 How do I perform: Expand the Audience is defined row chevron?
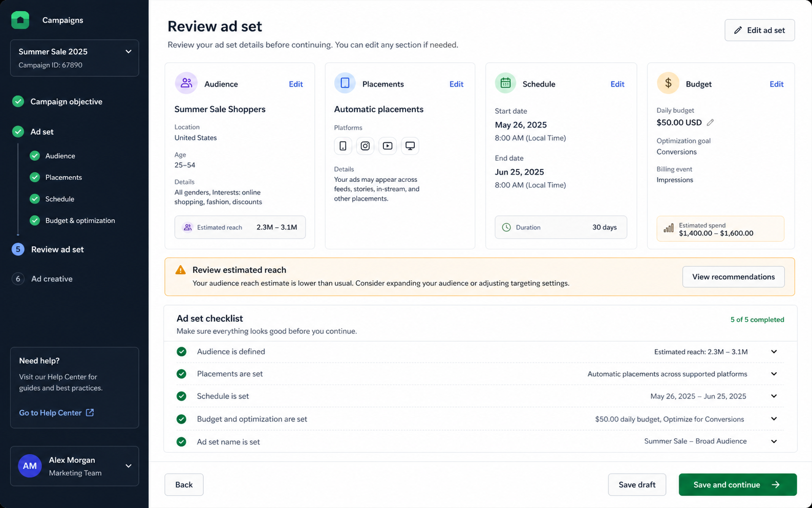pos(774,352)
